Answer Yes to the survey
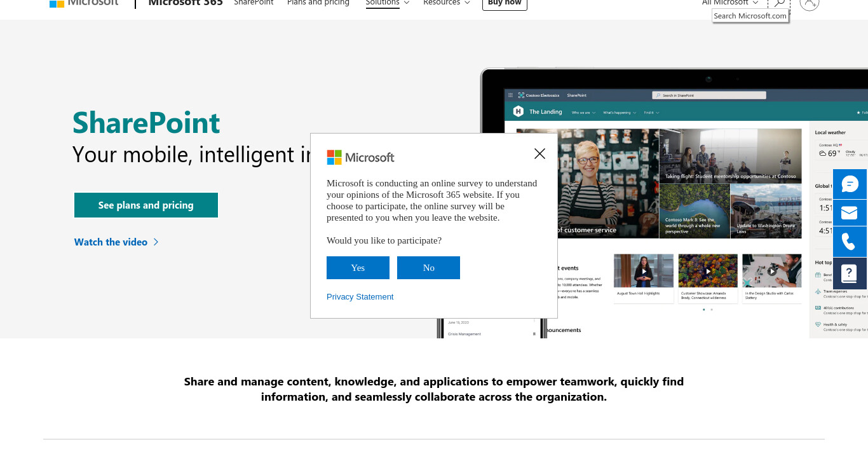Viewport: 868px width, 463px height. (358, 268)
